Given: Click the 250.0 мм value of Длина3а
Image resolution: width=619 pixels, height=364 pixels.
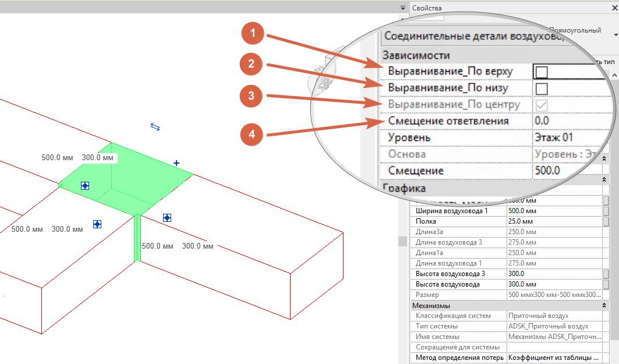Looking at the screenshot, I should point(522,232).
